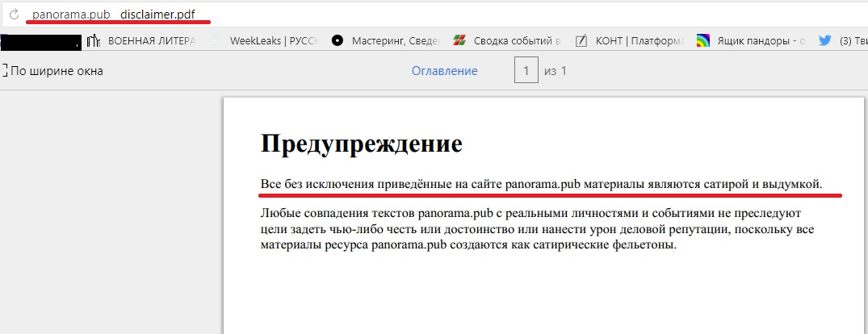Viewport: 868px width, 334px height.
Task: Click the КОНТ pencil-note favicon
Action: pos(581,40)
